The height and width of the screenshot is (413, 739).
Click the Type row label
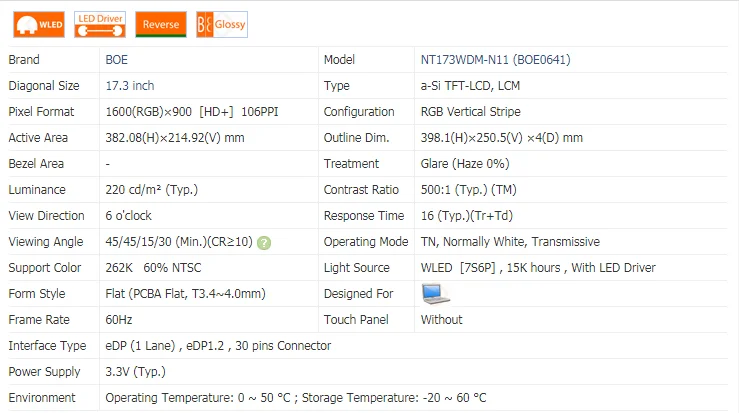337,86
